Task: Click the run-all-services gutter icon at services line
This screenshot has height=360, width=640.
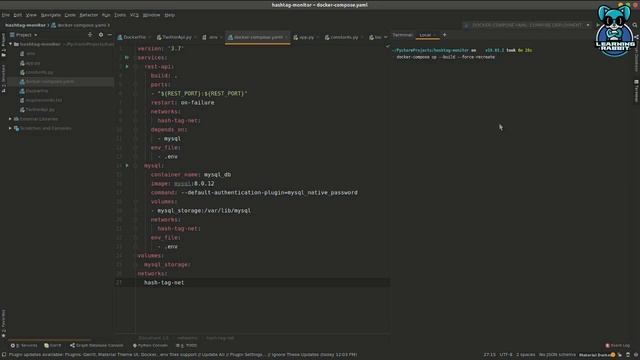Action: click(127, 58)
